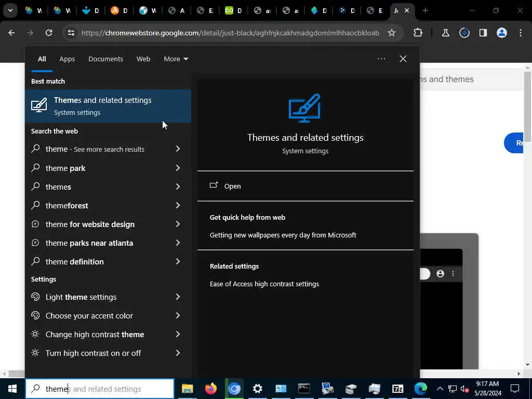Open a new Chrome tab

[425, 10]
